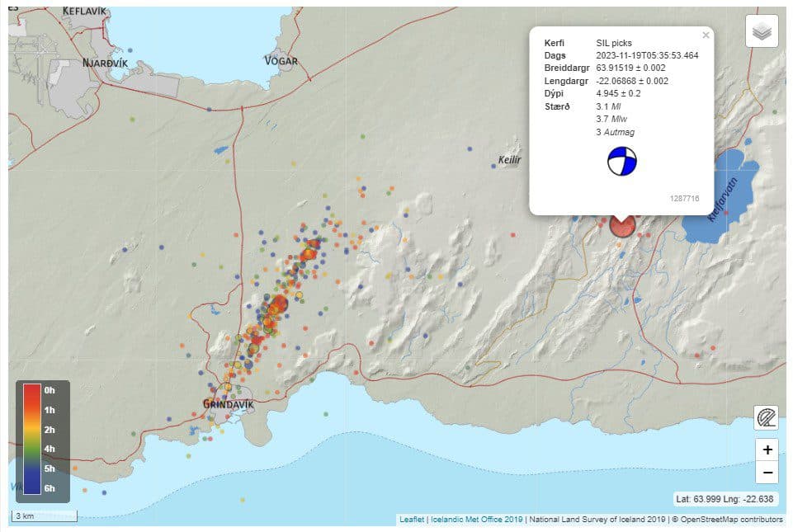Click the Keilir mountain label
The width and height of the screenshot is (793, 532).
[x=510, y=160]
